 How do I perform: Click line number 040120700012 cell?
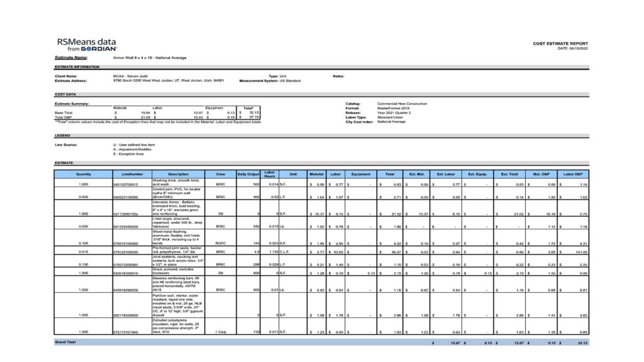click(x=126, y=184)
